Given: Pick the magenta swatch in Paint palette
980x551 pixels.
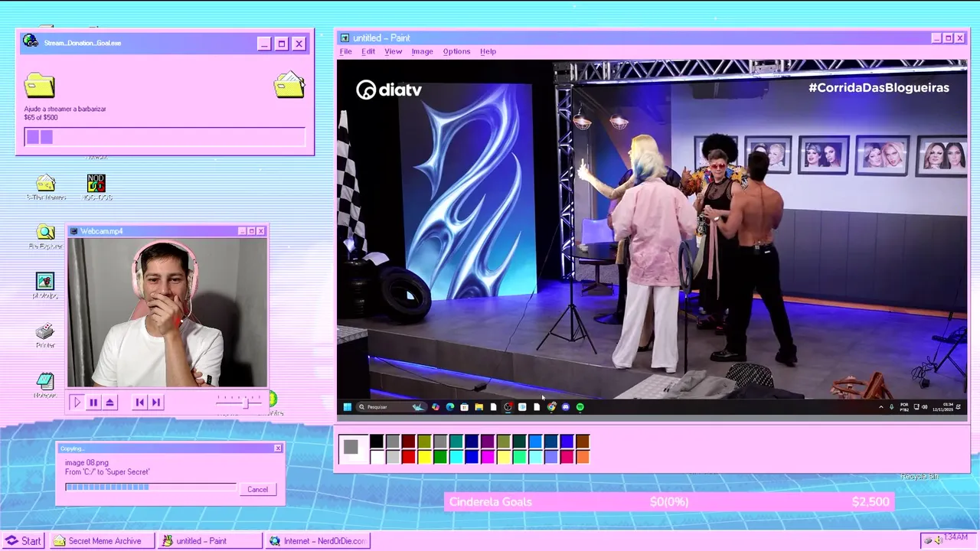Looking at the screenshot, I should coord(488,457).
